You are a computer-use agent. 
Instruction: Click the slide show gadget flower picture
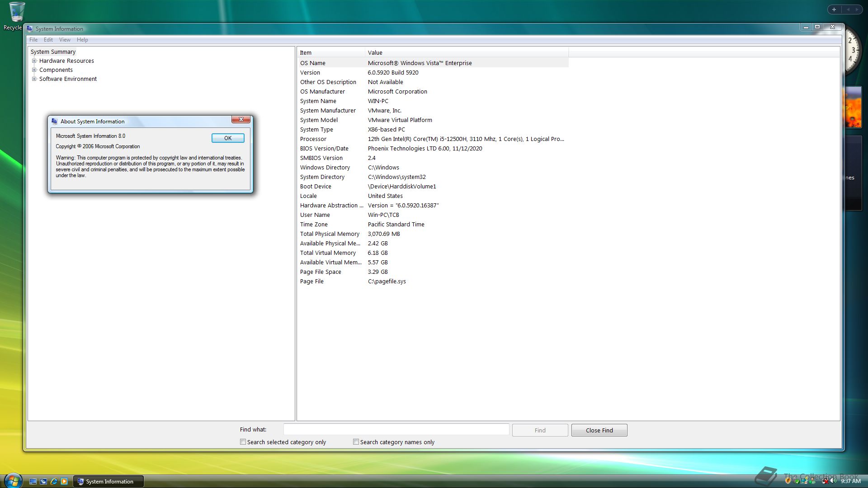pos(854,107)
